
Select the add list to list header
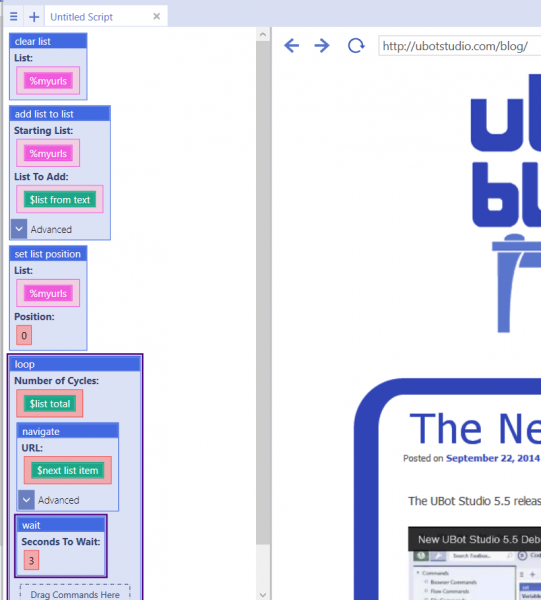click(60, 114)
